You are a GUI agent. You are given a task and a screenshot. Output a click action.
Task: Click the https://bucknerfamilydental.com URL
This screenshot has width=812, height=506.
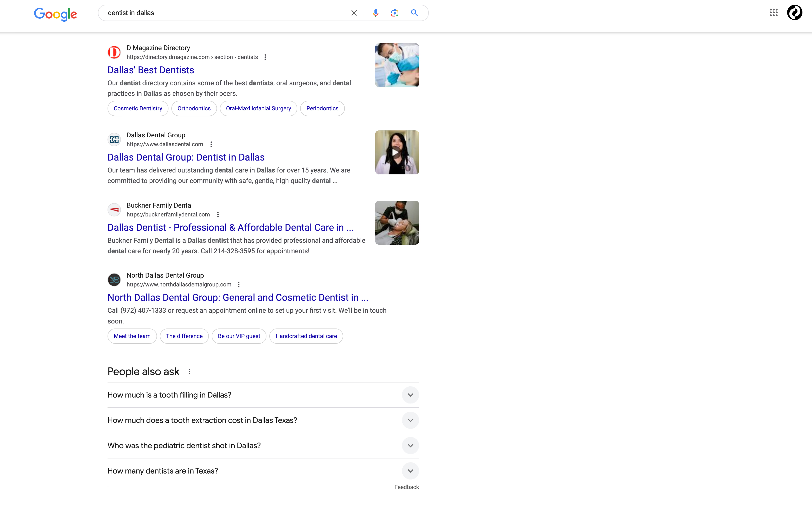click(168, 215)
